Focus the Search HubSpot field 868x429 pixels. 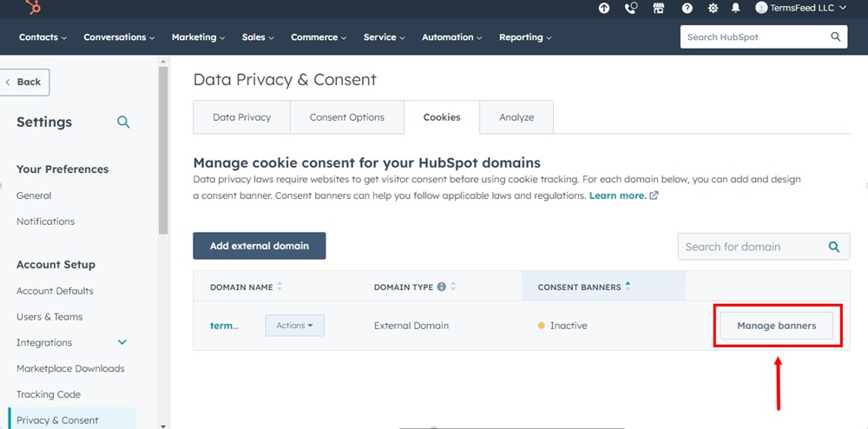[x=763, y=37]
